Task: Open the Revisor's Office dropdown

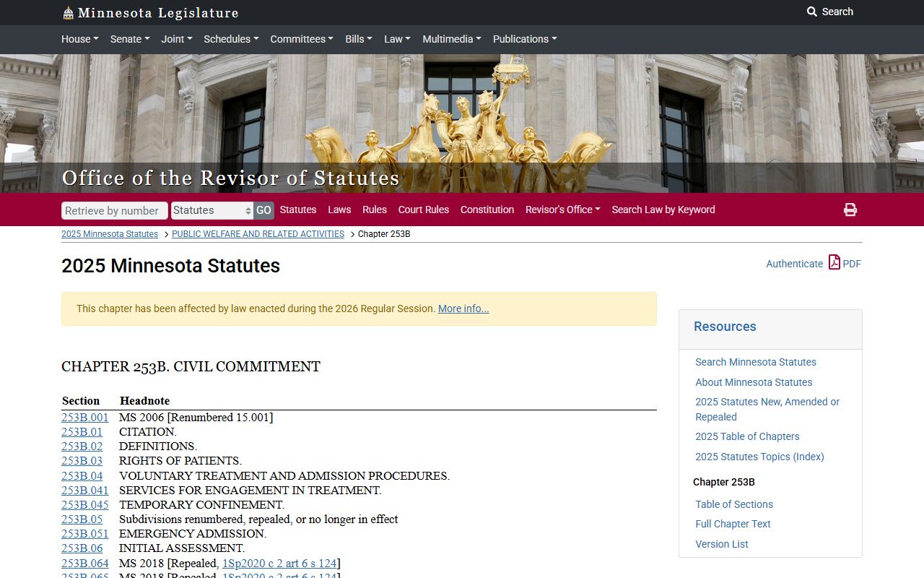Action: coord(563,210)
